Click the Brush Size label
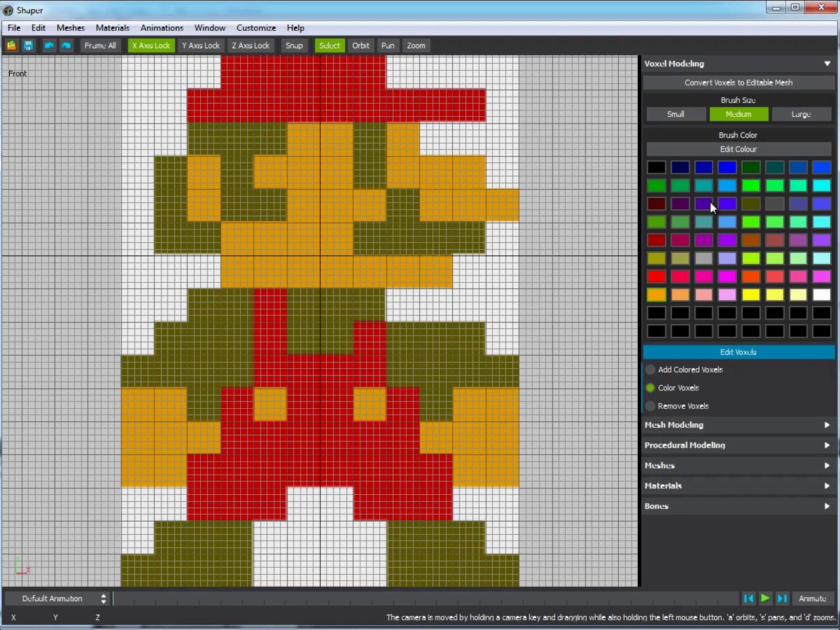 738,100
